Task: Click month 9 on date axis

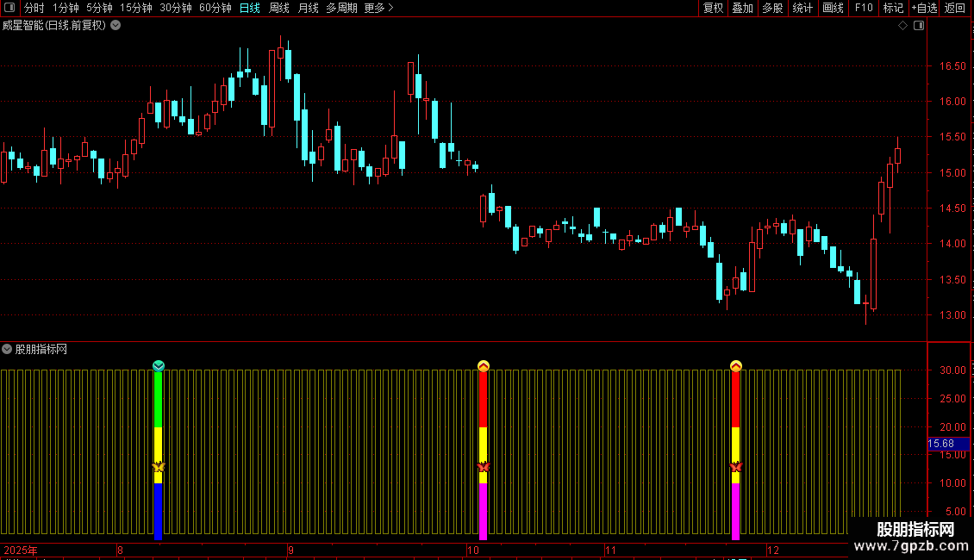Action: (x=290, y=550)
